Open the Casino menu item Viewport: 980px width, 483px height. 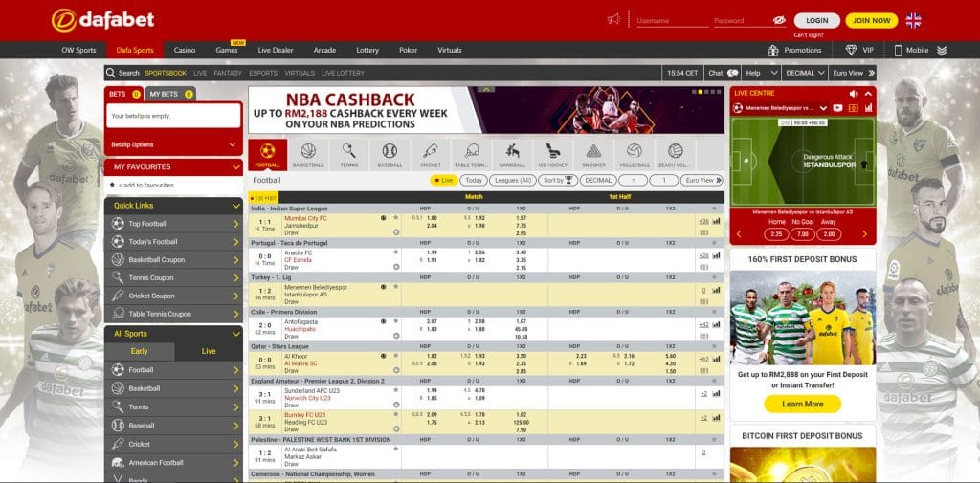[185, 50]
